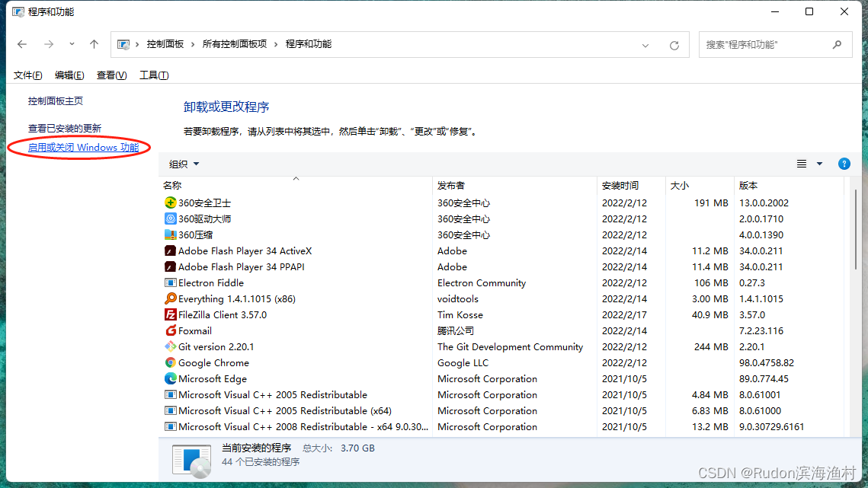Open the 文件(F) menu
The height and width of the screenshot is (488, 868).
[27, 75]
